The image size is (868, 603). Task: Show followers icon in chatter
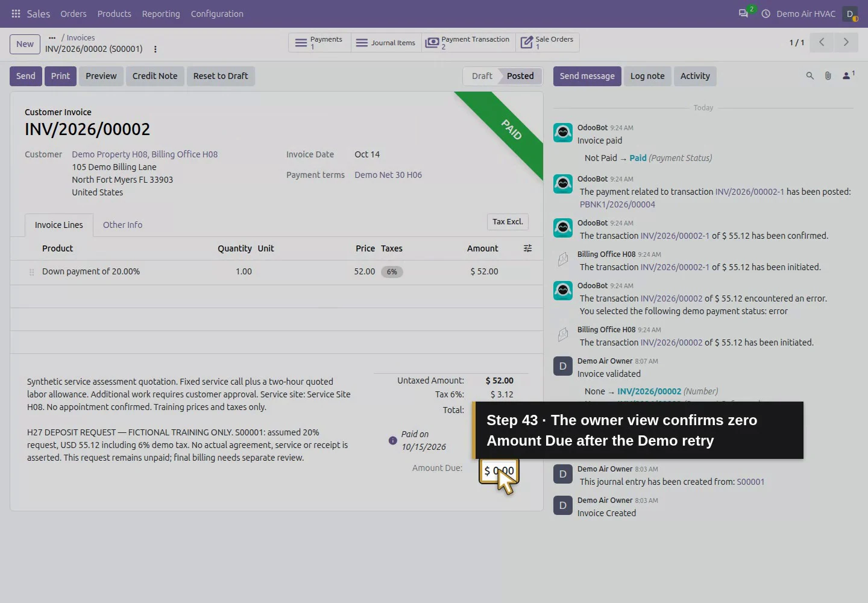coord(848,75)
